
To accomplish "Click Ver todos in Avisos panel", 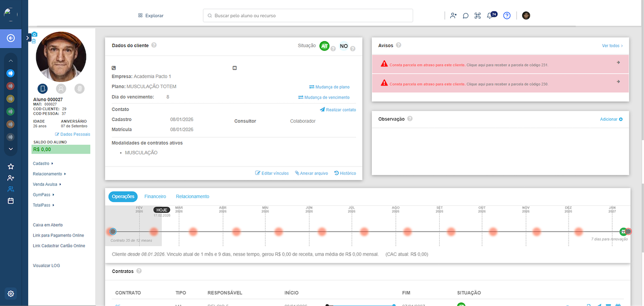I will [612, 46].
